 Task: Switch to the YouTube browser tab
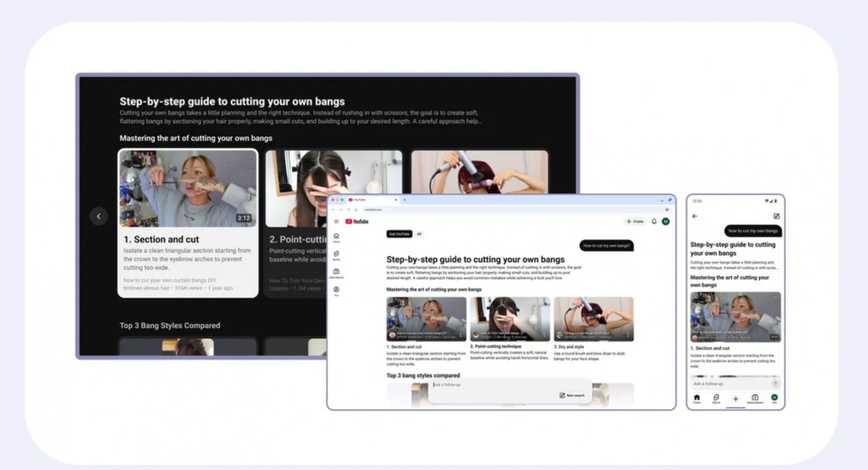pos(373,200)
